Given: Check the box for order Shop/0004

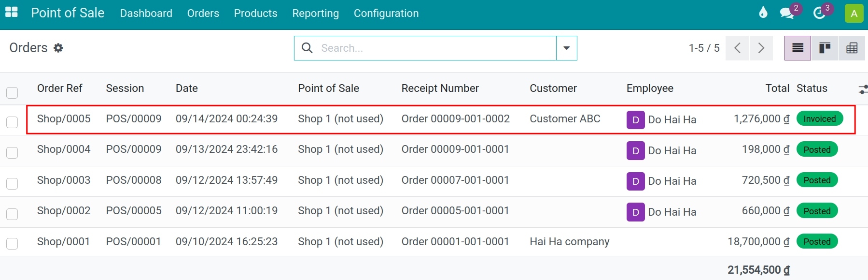Looking at the screenshot, I should (12, 153).
